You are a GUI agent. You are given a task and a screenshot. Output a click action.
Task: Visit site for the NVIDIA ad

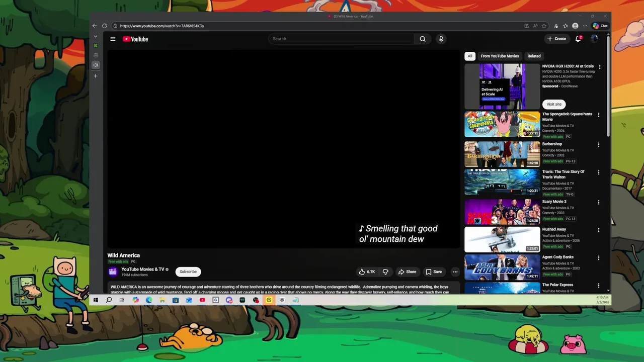(554, 104)
